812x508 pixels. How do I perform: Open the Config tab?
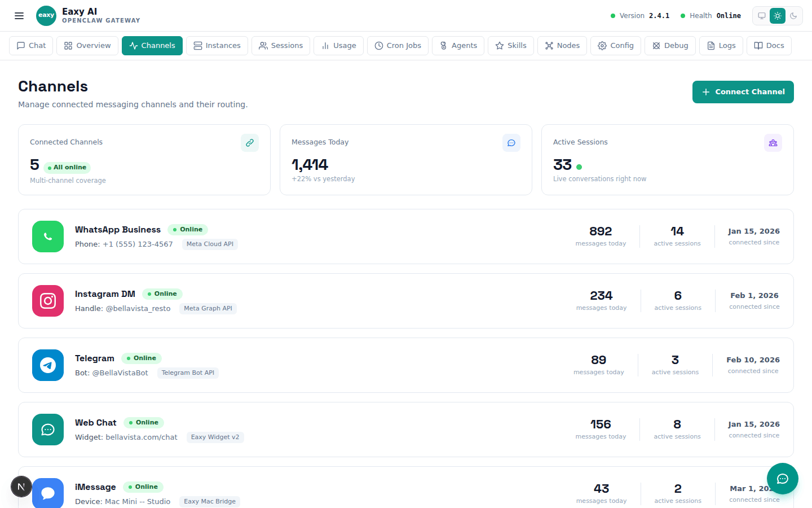point(616,46)
